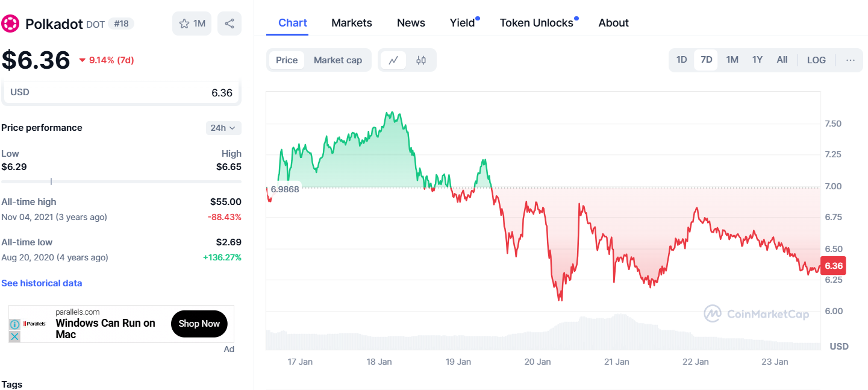
Task: Switch to line chart view icon
Action: click(x=393, y=60)
